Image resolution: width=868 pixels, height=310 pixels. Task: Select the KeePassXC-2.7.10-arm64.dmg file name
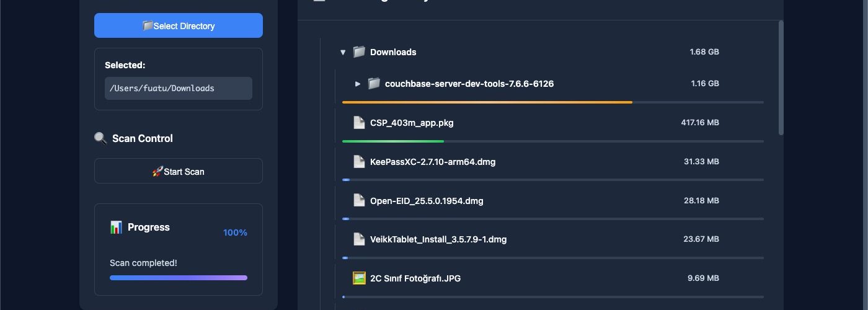[x=433, y=162]
